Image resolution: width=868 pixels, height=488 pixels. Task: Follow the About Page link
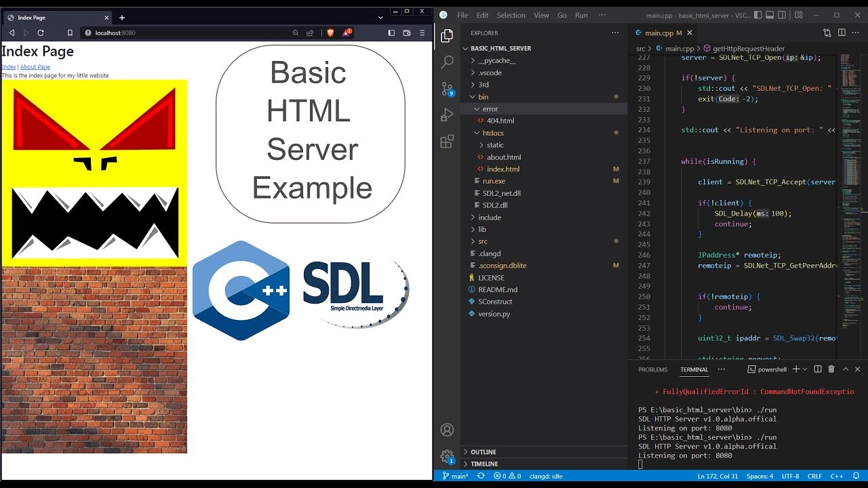pyautogui.click(x=35, y=67)
